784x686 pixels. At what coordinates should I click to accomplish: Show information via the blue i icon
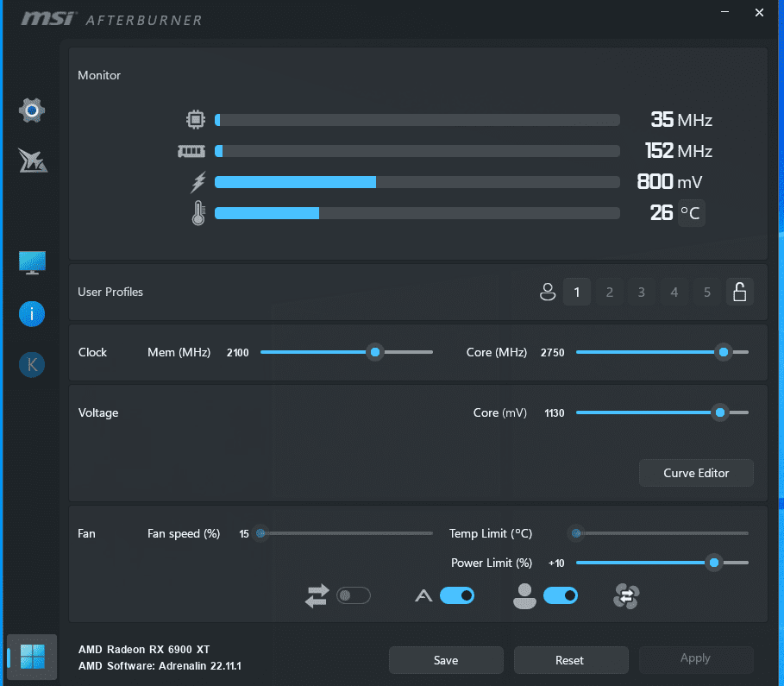[32, 314]
